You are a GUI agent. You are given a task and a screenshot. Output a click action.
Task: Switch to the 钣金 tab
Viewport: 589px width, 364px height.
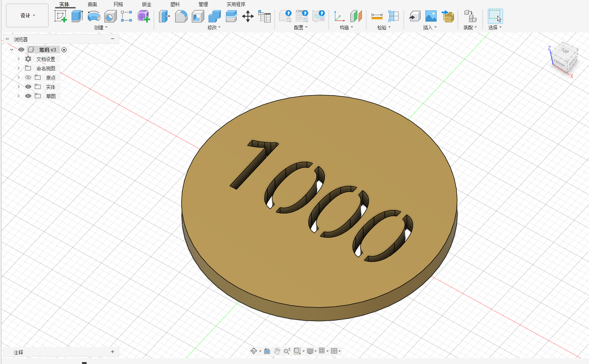pos(147,4)
